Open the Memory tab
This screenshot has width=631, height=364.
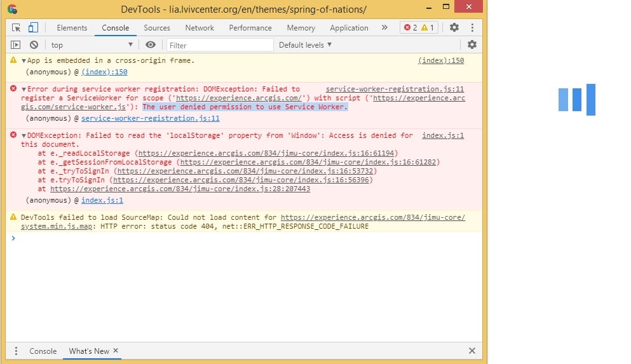301,28
